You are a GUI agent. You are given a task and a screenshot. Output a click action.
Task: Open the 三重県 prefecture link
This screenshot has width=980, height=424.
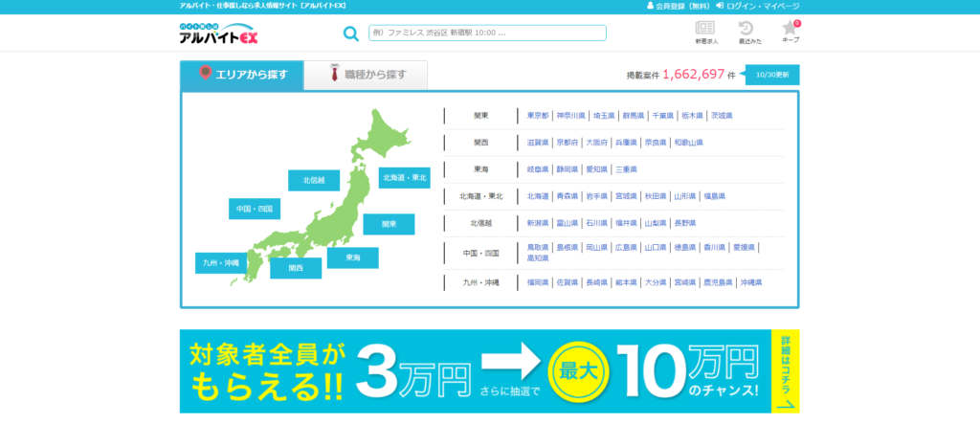[626, 169]
